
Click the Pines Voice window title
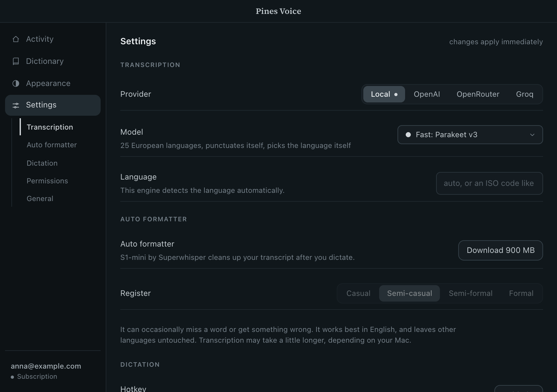click(x=278, y=11)
